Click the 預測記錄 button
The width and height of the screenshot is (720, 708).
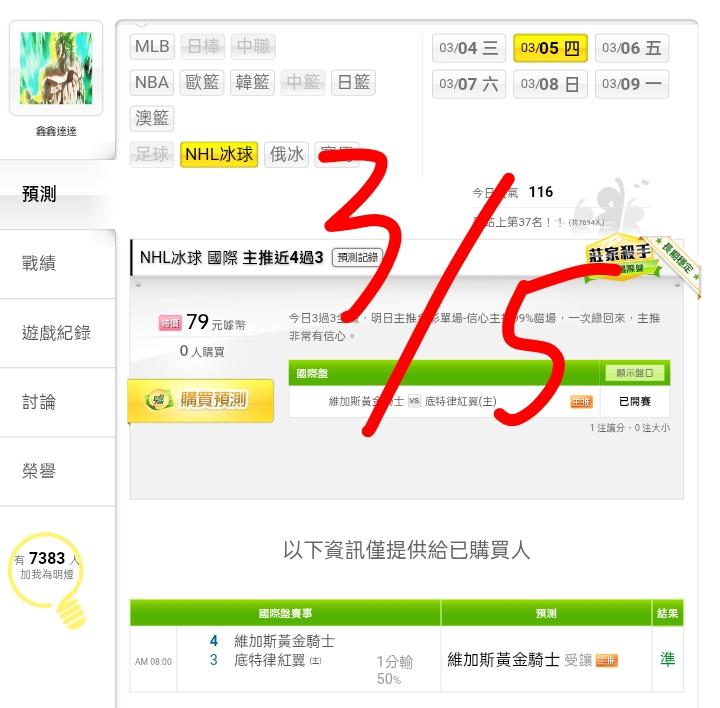point(357,257)
